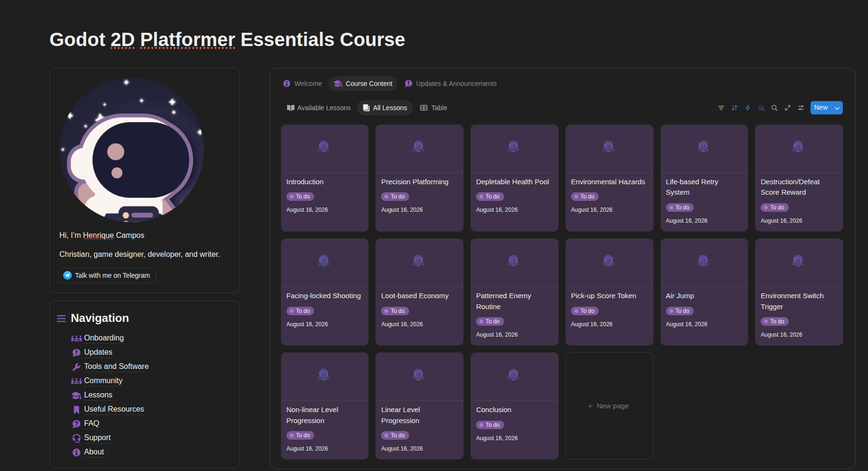868x471 pixels.
Task: Go to the Lessons page
Action: [98, 395]
